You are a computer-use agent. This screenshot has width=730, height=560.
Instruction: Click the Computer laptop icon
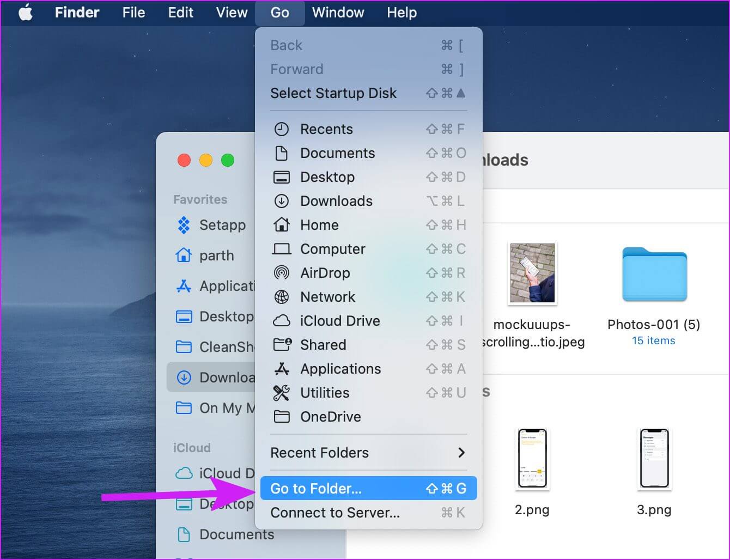click(282, 249)
